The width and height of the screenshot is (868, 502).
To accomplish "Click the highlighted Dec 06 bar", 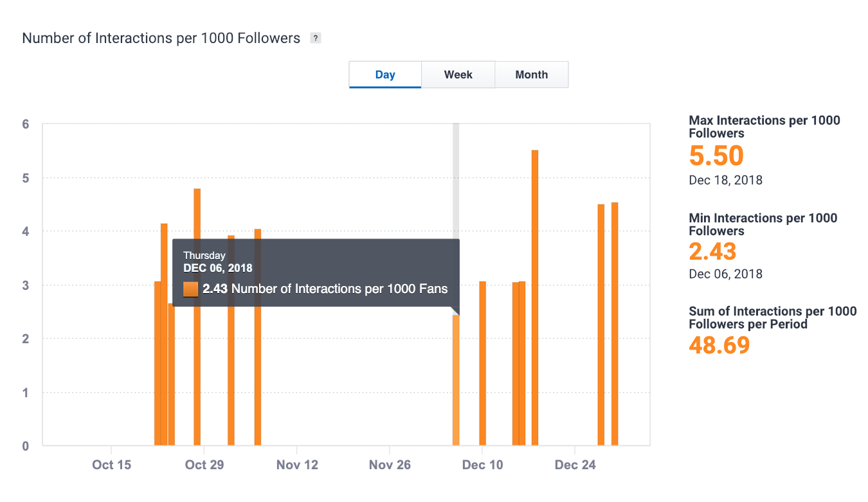I will [456, 379].
